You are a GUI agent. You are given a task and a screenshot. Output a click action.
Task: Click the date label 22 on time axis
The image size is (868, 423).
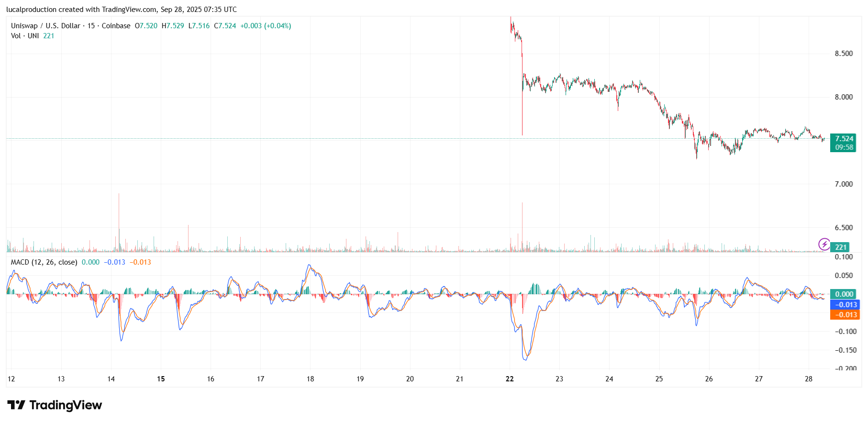[510, 379]
